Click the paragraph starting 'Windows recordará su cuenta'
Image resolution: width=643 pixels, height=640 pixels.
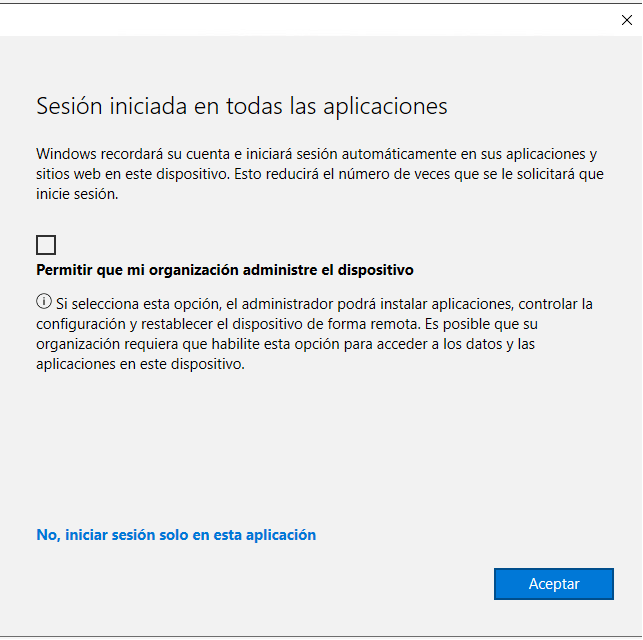coord(320,174)
